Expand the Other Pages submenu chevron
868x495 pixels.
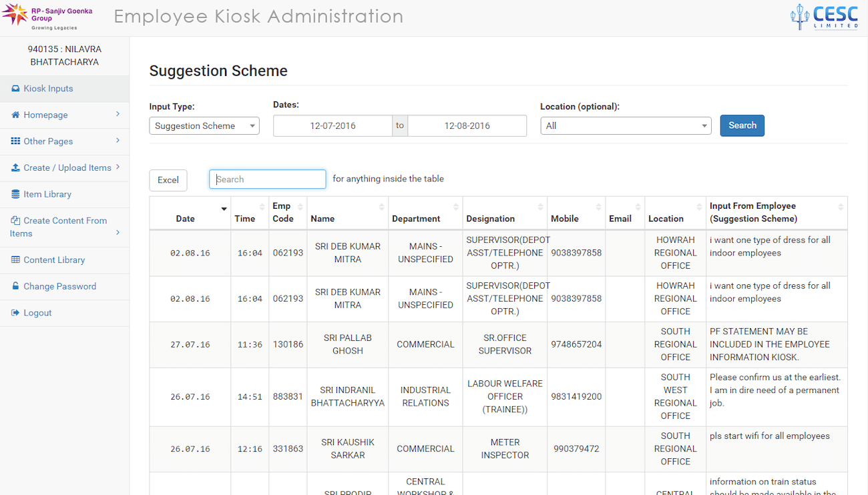coord(118,141)
